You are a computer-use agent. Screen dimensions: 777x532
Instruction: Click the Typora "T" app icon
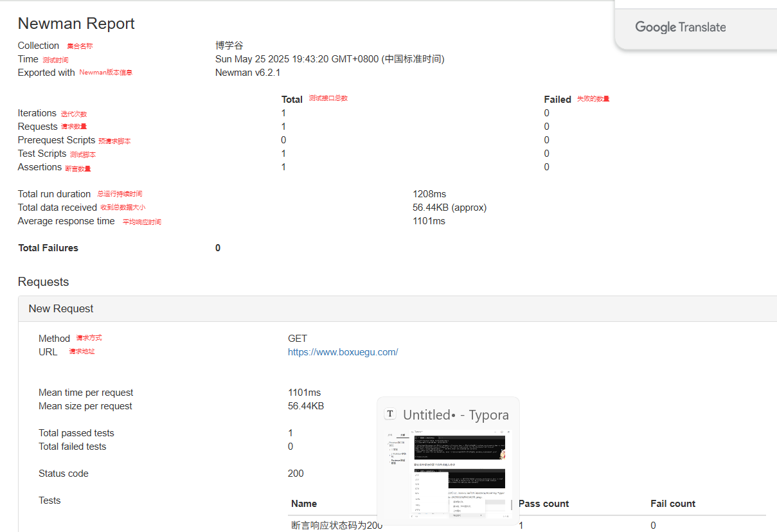390,414
